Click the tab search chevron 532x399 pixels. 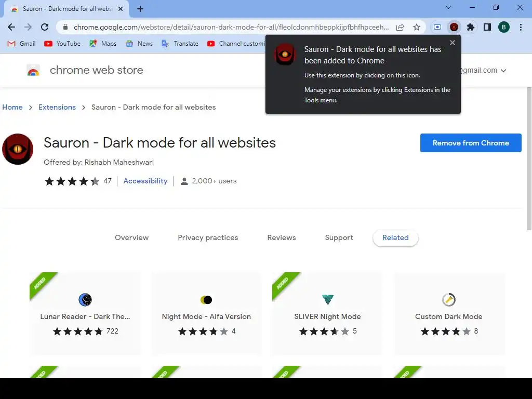pos(448,7)
